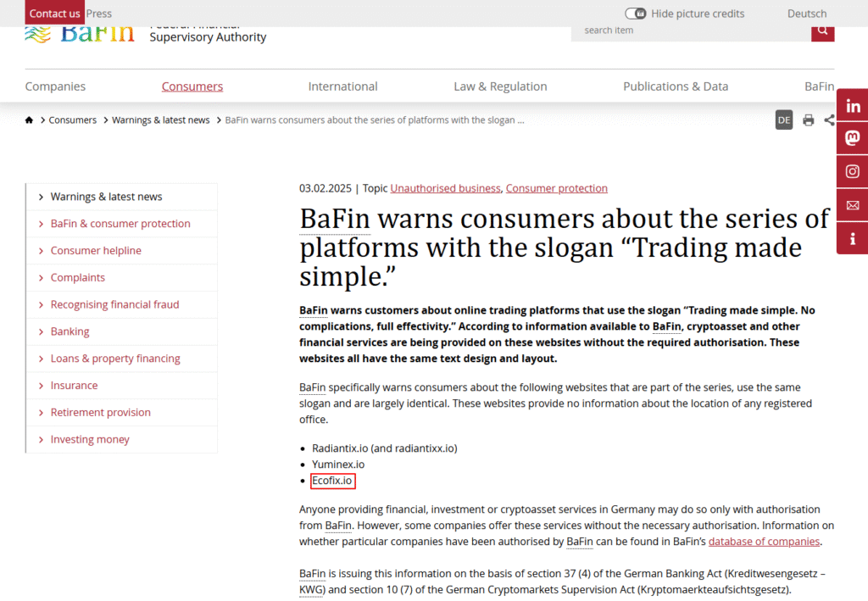Open the Mastodon side icon

click(853, 138)
